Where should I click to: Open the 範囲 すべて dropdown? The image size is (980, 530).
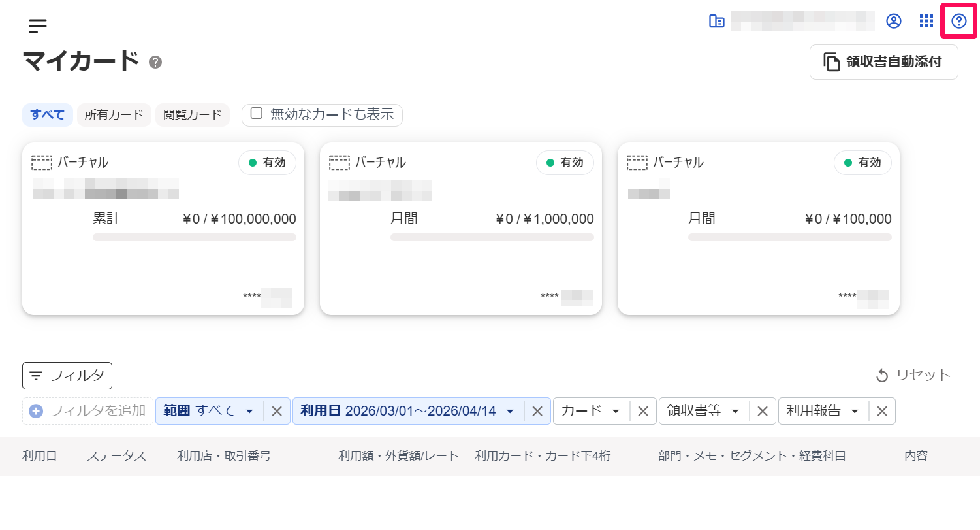pyautogui.click(x=209, y=411)
